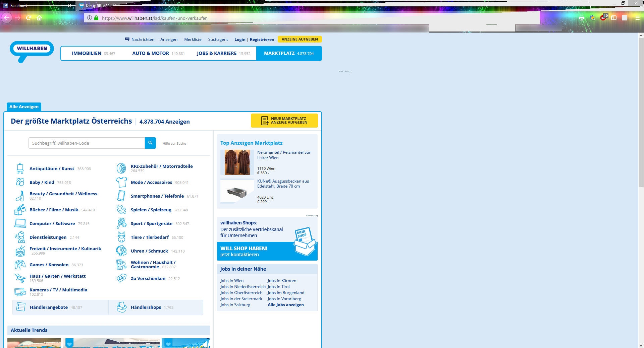Open Jobs in Salzburg link
644x348 pixels.
point(235,305)
